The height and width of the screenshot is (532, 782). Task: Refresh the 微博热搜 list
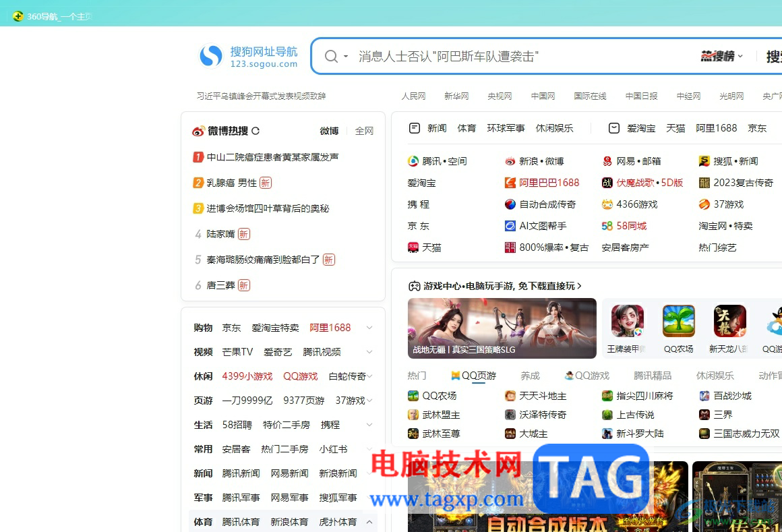[255, 131]
